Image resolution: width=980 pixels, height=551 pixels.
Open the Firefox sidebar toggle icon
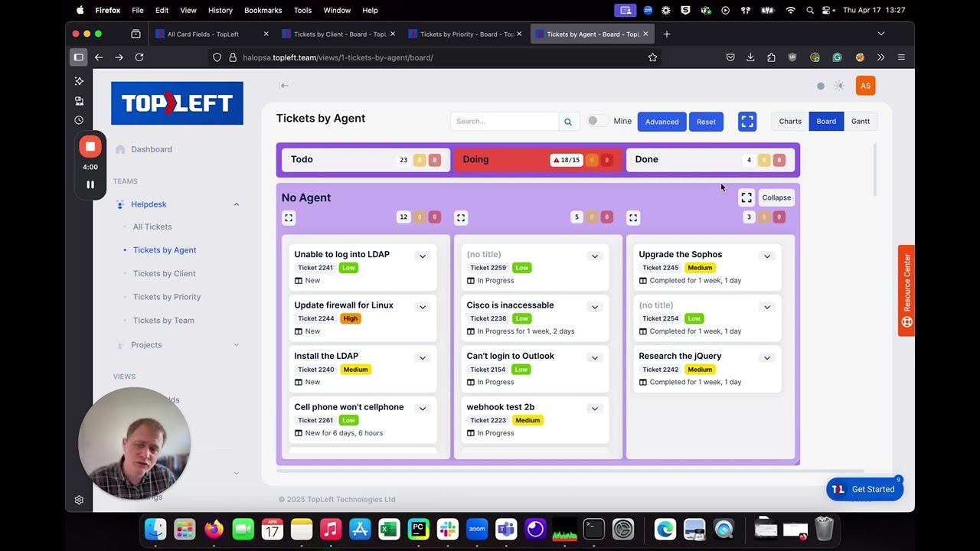point(78,57)
